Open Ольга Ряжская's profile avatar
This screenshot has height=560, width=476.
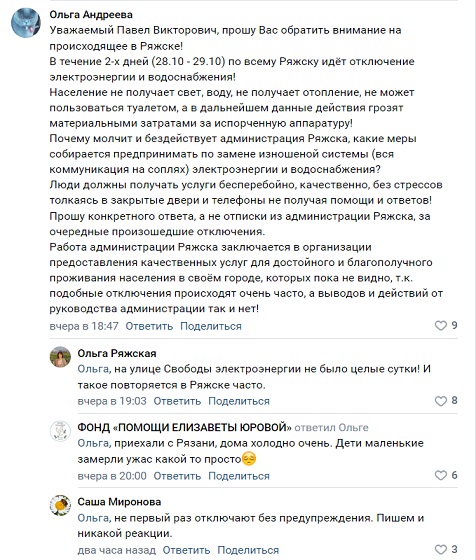(60, 356)
